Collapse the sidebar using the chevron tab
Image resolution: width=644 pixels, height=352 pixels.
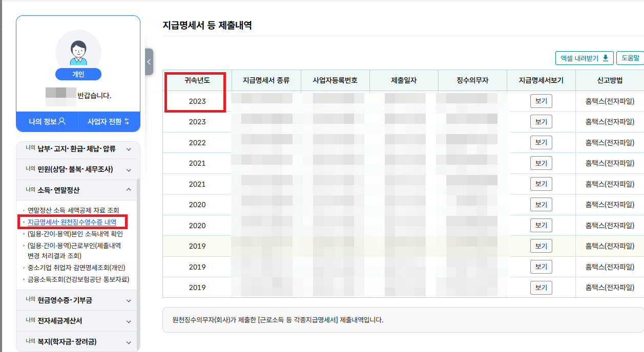(x=148, y=61)
